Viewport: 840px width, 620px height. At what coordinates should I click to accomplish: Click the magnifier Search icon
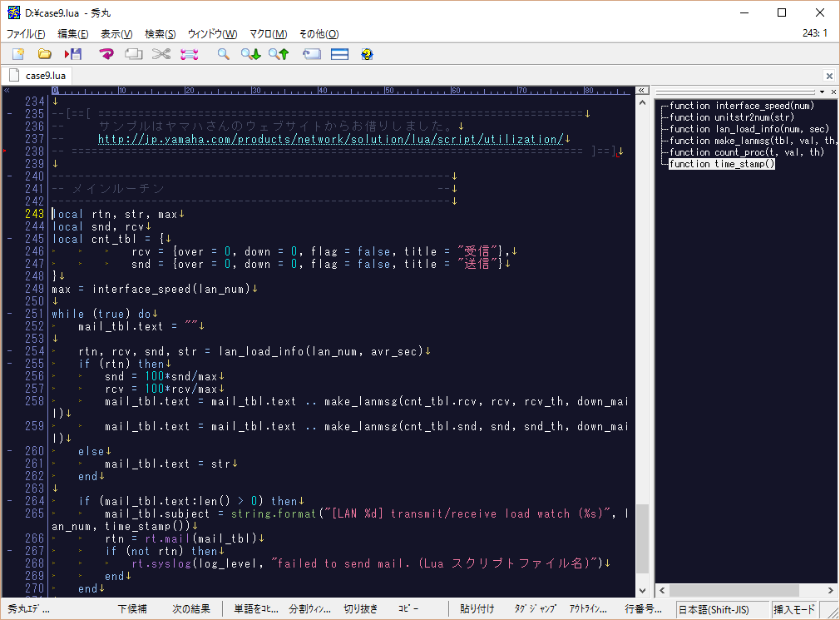tap(223, 54)
